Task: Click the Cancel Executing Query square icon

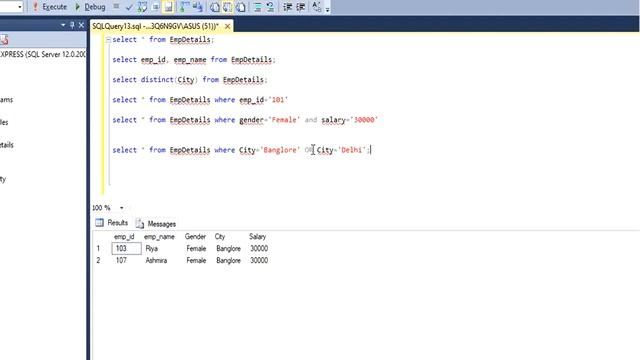Action: [x=116, y=7]
